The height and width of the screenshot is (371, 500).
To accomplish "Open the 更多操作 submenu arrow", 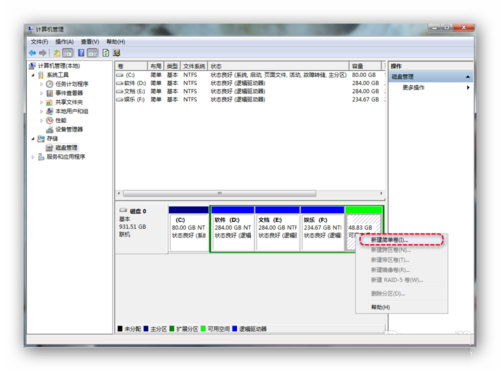I will pos(468,87).
